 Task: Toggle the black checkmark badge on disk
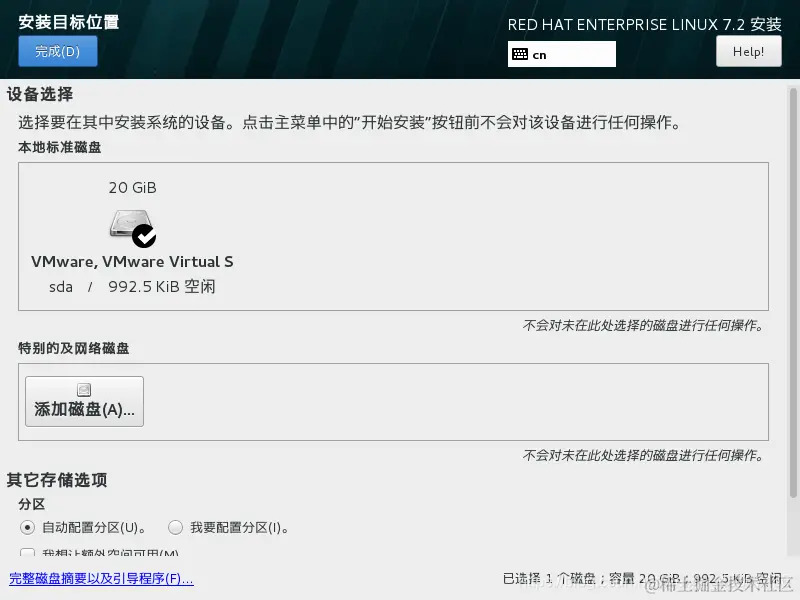[144, 236]
